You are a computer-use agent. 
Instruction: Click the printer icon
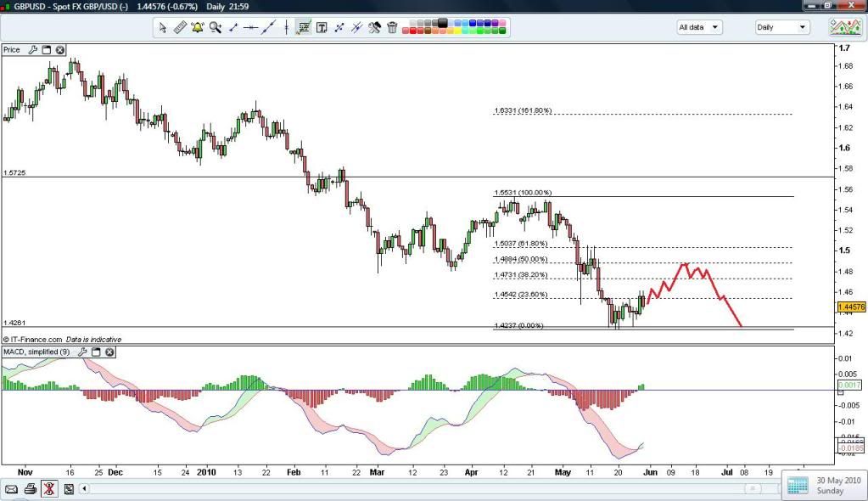(31, 489)
